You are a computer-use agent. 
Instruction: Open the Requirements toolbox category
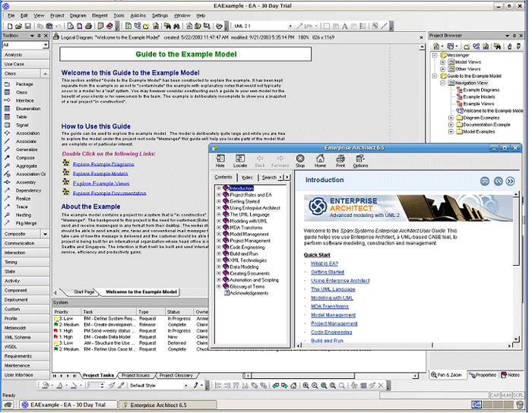pyautogui.click(x=26, y=356)
